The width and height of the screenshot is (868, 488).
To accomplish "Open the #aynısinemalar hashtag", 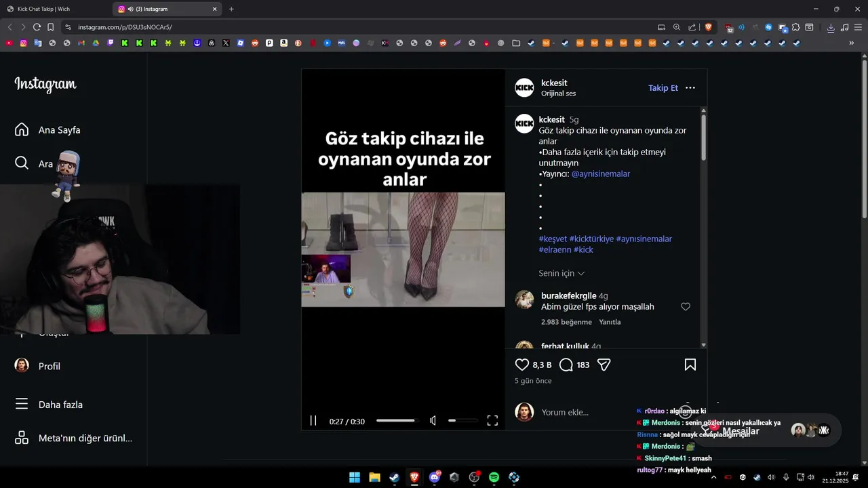I will click(644, 239).
